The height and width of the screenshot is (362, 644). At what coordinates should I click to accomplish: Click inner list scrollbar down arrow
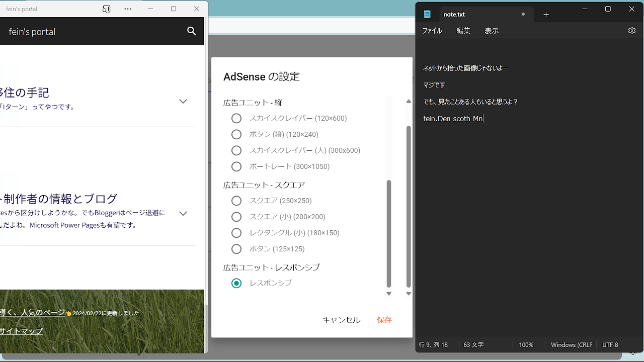(389, 294)
